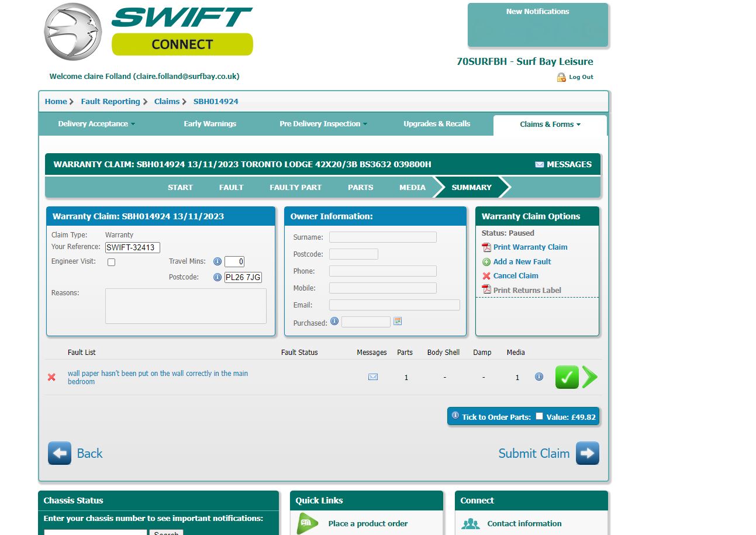
Task: Click the Back text link
Action: [89, 453]
